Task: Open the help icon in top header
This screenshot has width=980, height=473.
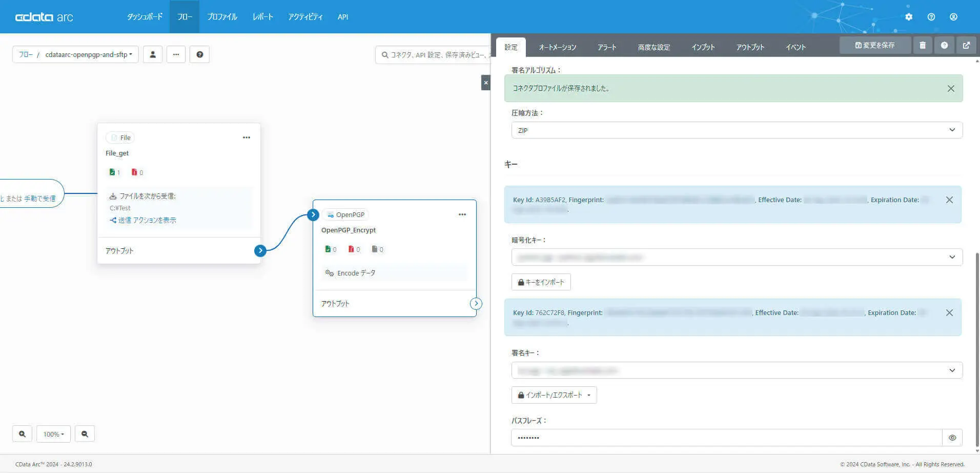Action: [x=931, y=17]
